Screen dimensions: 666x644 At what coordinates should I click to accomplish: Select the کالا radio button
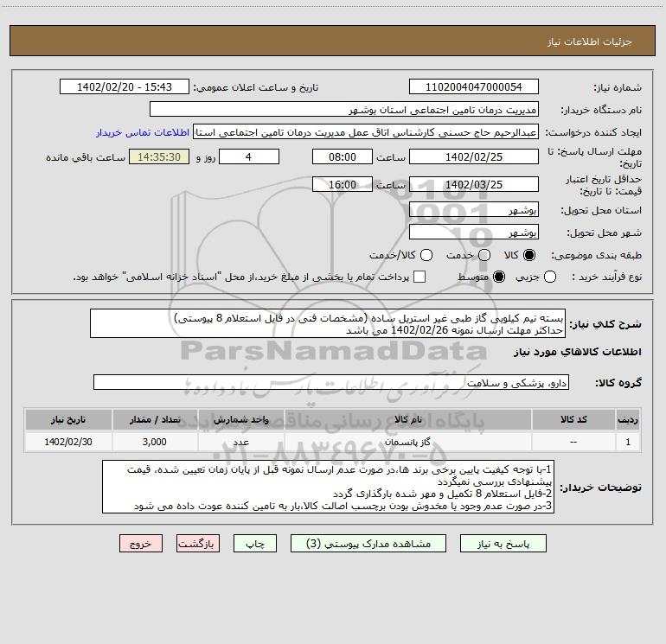pyautogui.click(x=529, y=255)
